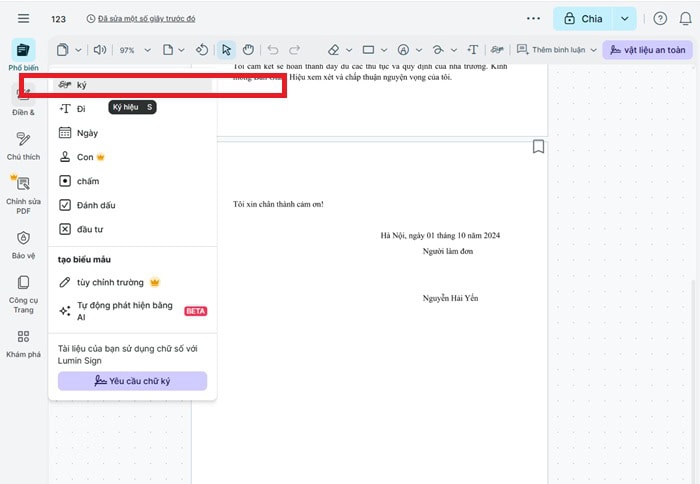Open the hamburger menu

pyautogui.click(x=23, y=19)
